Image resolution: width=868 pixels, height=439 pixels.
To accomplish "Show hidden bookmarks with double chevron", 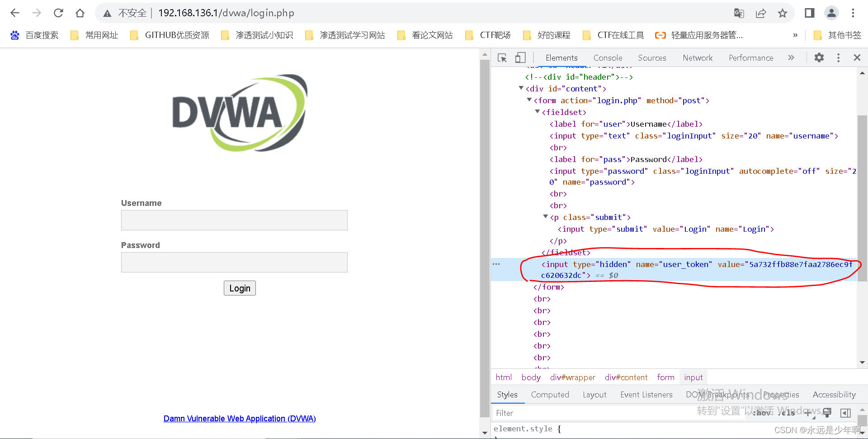I will [795, 35].
